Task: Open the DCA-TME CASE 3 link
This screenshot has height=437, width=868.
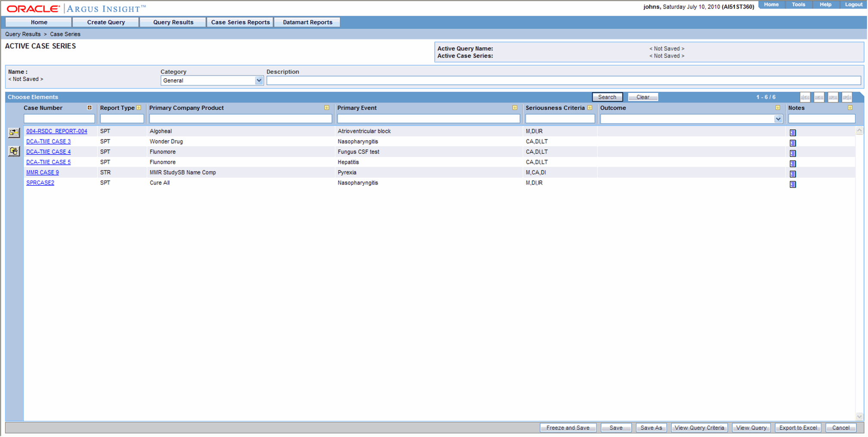Action: point(48,142)
